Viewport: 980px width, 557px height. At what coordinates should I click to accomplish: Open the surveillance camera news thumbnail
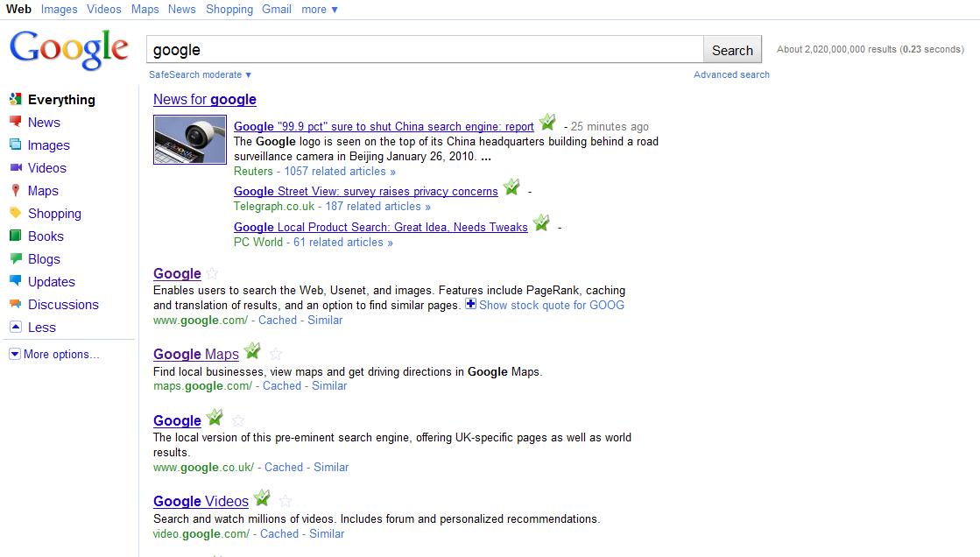click(x=190, y=140)
